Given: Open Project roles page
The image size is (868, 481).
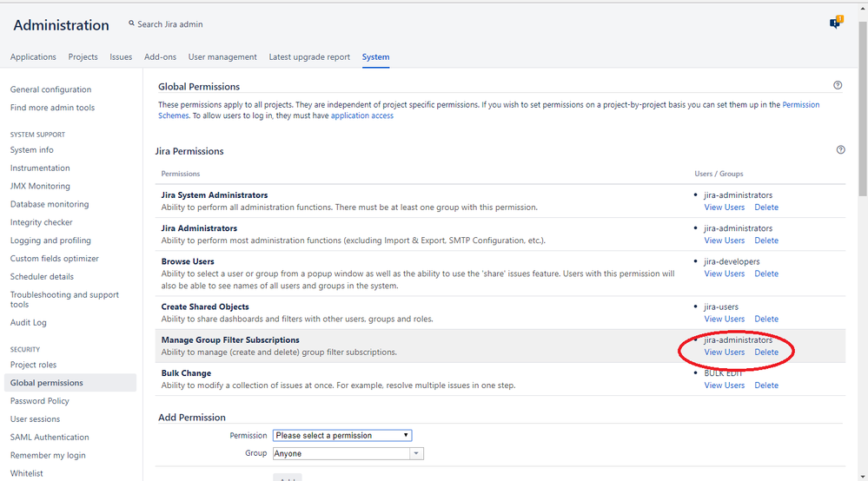Looking at the screenshot, I should tap(33, 365).
